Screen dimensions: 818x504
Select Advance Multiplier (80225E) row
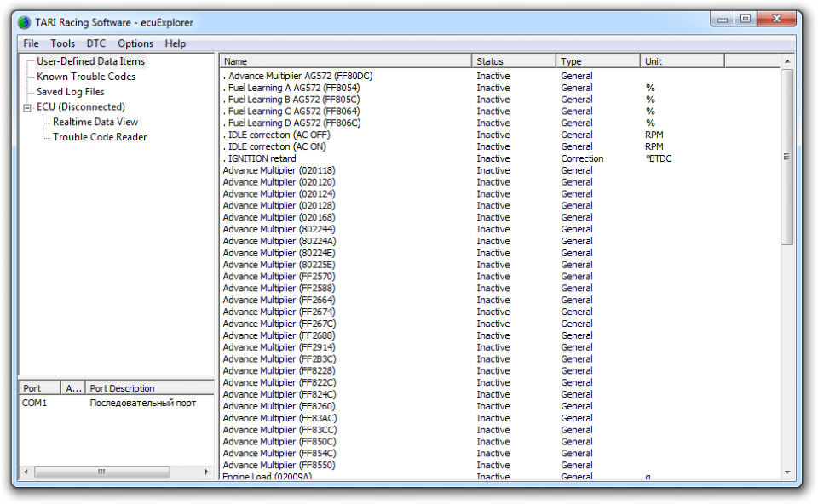(500, 264)
